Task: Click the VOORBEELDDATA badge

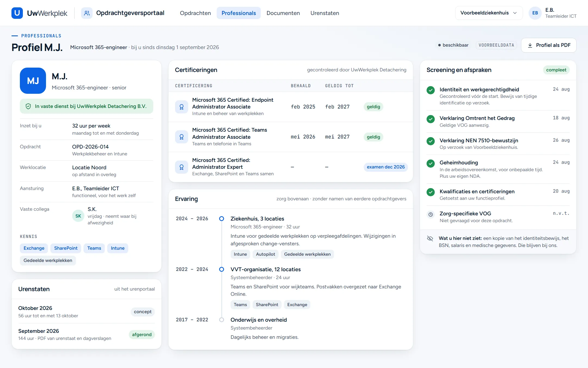Action: (x=496, y=45)
